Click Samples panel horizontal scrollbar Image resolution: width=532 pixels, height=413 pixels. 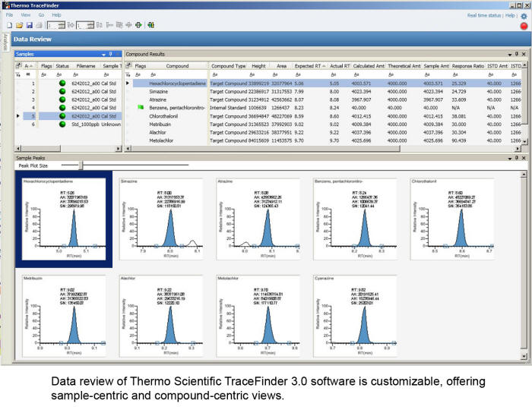(41, 148)
